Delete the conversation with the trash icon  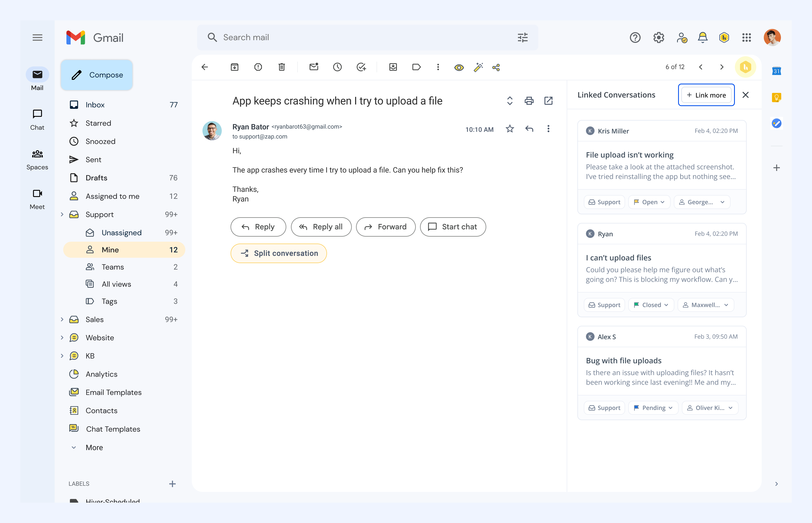point(282,67)
